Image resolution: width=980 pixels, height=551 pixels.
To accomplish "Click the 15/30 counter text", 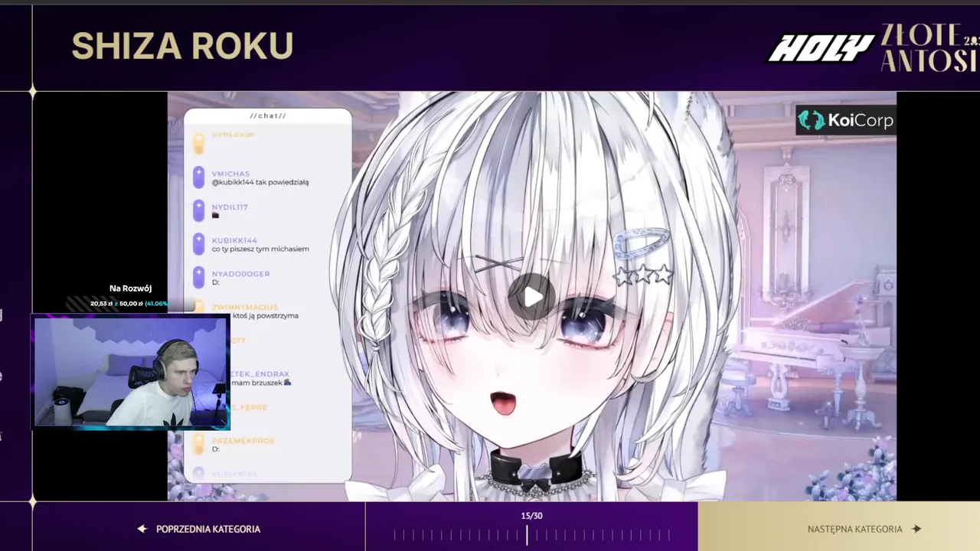I will click(531, 516).
